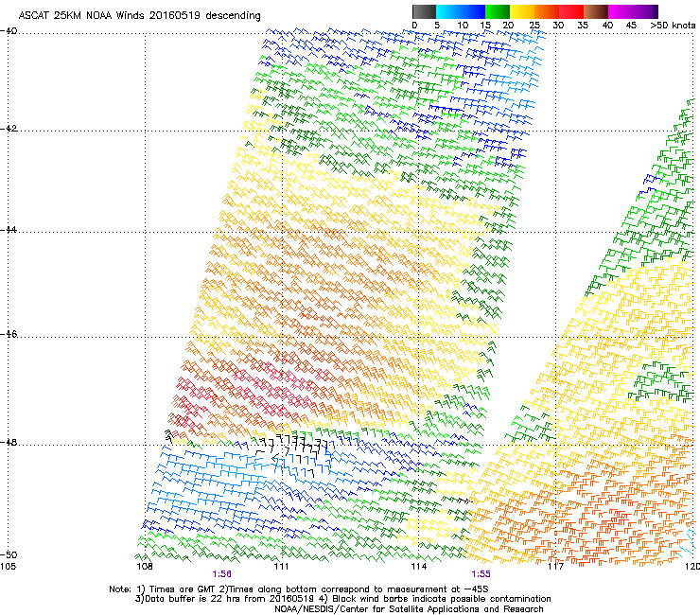Viewport: 700px width, 615px height.
Task: Click the red 30-35 knots legend swatch
Action: [x=571, y=11]
